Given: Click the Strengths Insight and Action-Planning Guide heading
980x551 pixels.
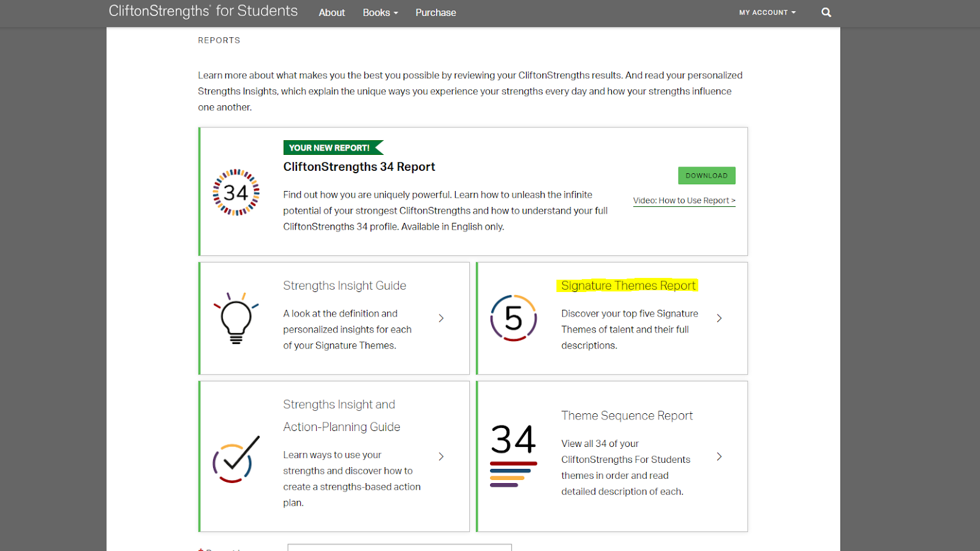Looking at the screenshot, I should (x=341, y=415).
